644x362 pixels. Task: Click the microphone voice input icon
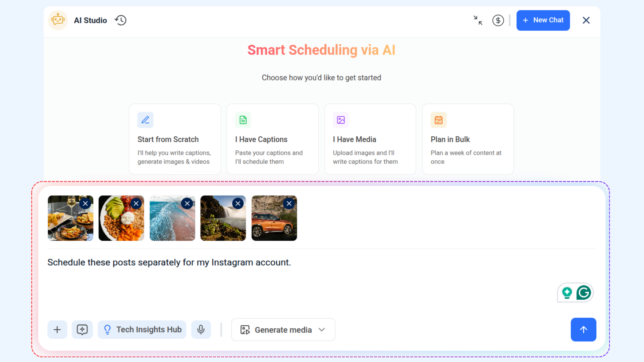pyautogui.click(x=201, y=329)
